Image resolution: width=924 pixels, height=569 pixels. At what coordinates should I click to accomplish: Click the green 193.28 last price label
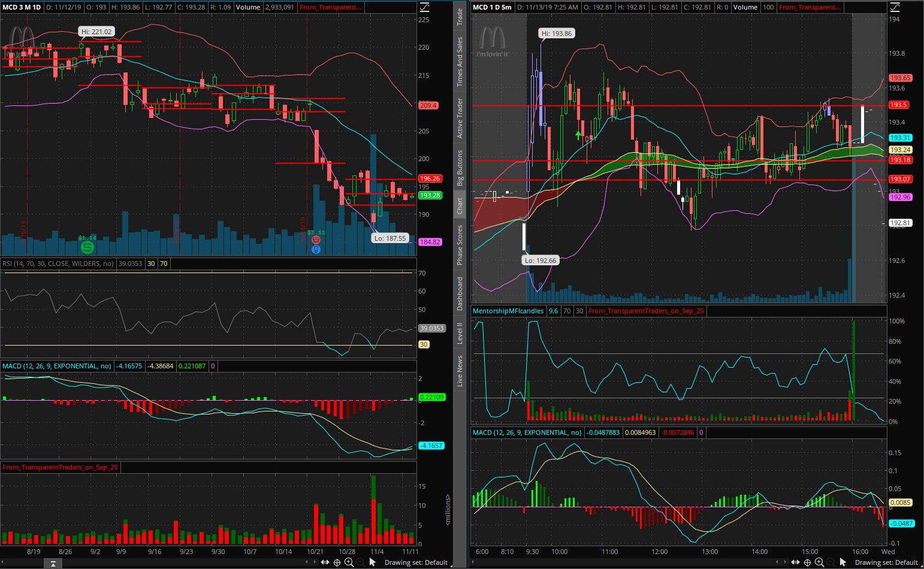(430, 195)
